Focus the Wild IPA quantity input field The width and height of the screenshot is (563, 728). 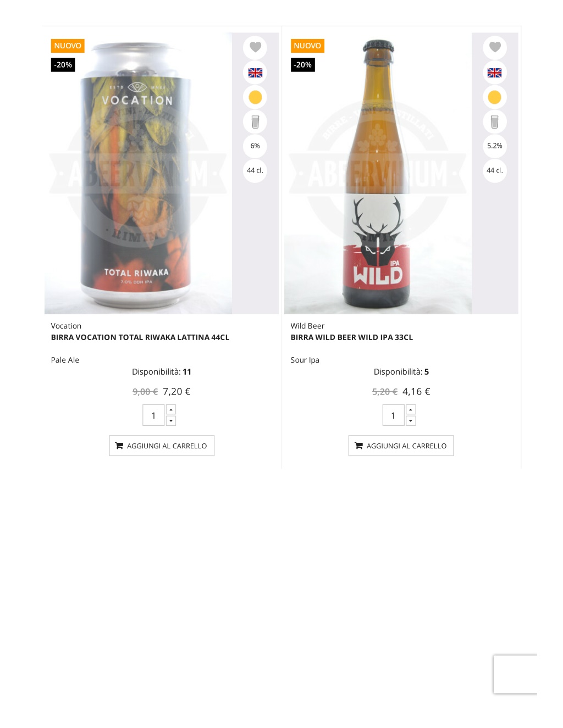point(394,415)
